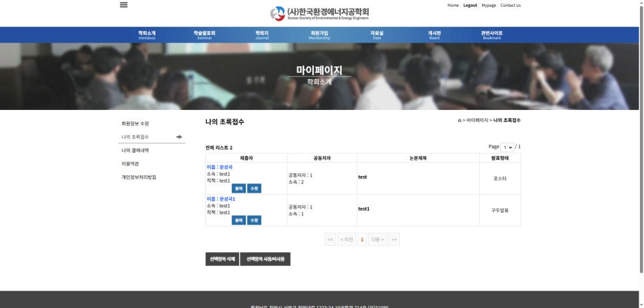Click the 다음 > pagination button
Viewport: 644px width, 308px height.
pyautogui.click(x=377, y=239)
